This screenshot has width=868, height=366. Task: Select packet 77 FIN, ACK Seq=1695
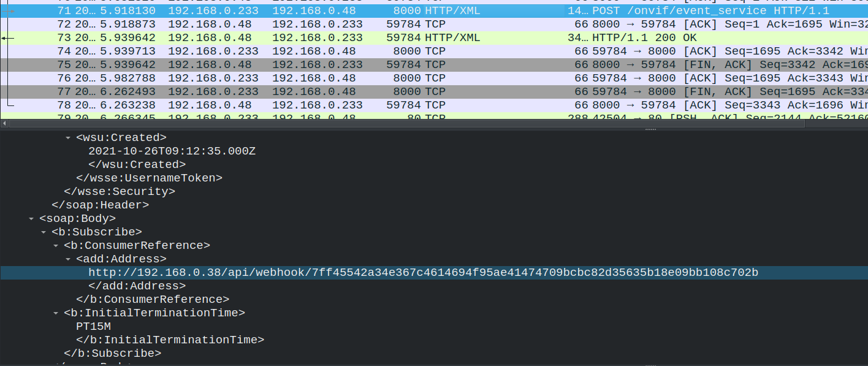pos(434,92)
